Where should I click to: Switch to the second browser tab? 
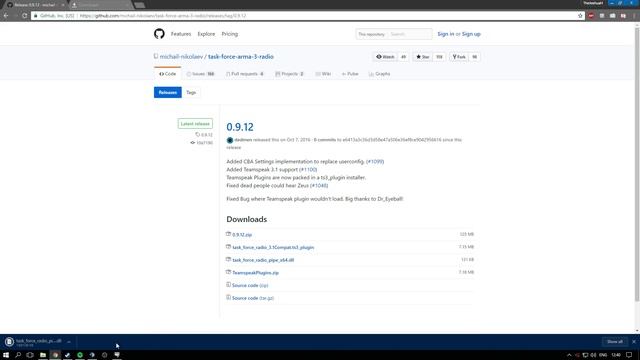(100, 5)
